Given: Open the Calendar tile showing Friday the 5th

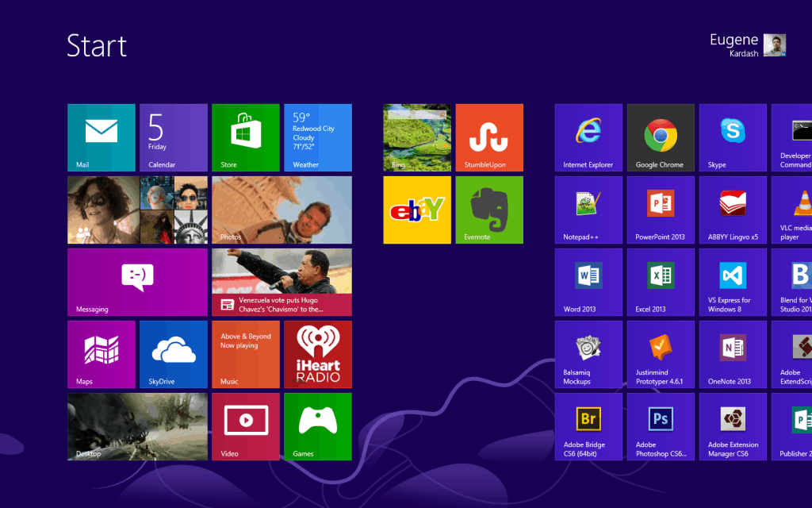Looking at the screenshot, I should tap(173, 137).
